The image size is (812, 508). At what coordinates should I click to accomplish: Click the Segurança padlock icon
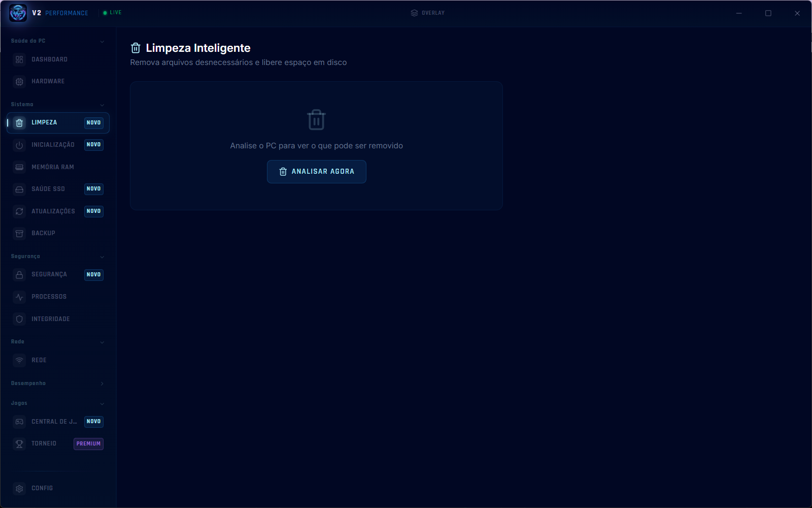[19, 275]
